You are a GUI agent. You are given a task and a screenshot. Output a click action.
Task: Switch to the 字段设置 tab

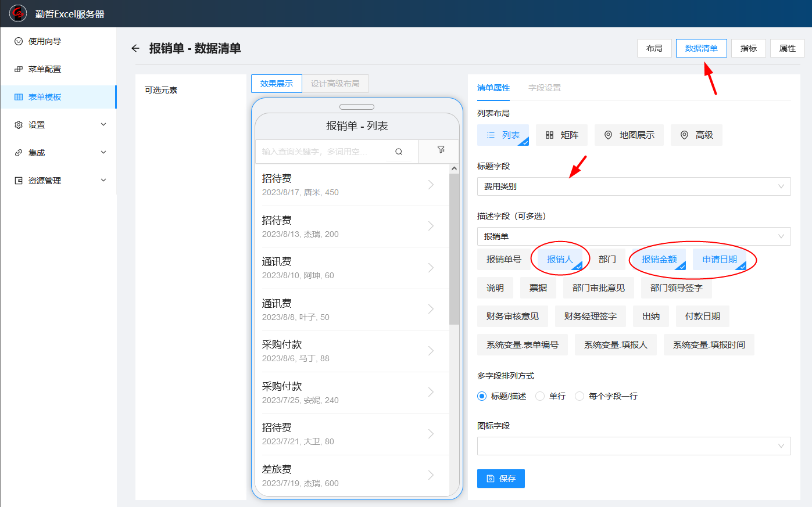[x=545, y=88]
